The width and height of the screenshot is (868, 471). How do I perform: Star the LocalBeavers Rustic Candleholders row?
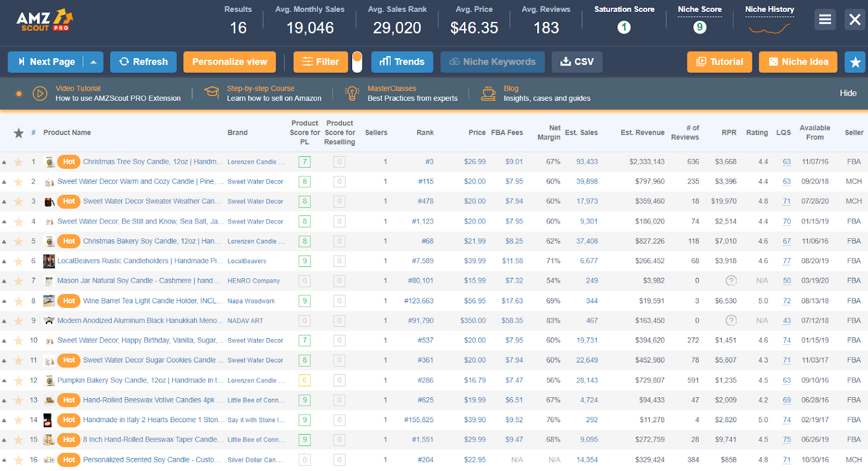(x=18, y=261)
